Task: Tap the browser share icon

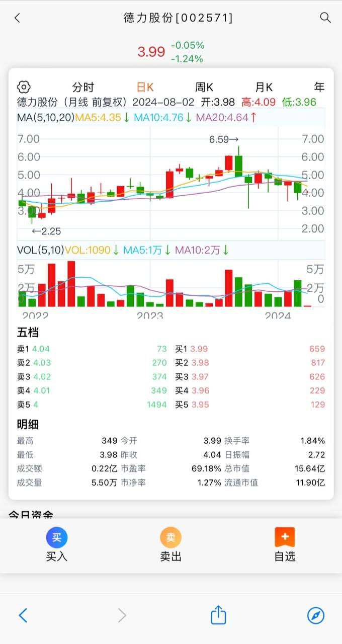Action: pos(218,615)
